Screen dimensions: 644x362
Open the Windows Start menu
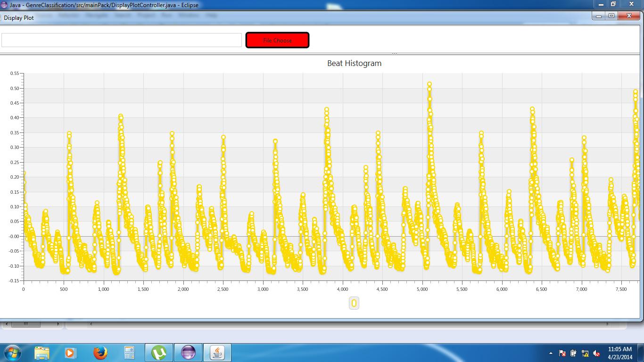click(12, 353)
